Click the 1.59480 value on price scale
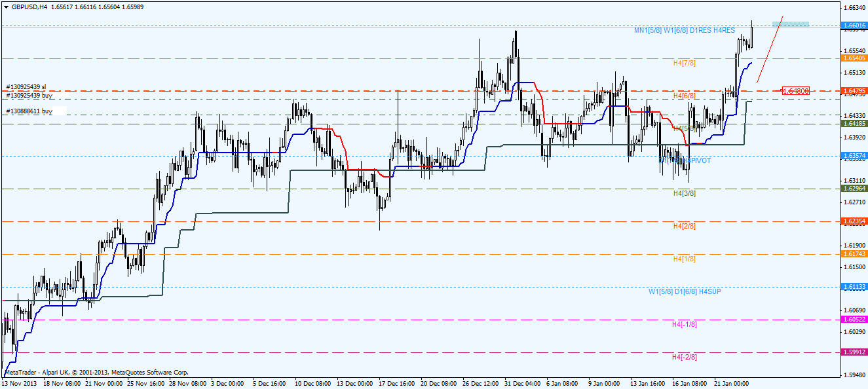The width and height of the screenshot is (868, 389). tap(854, 375)
